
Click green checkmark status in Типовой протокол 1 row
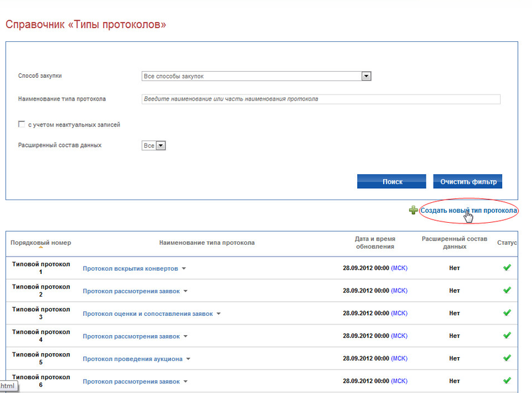point(507,268)
